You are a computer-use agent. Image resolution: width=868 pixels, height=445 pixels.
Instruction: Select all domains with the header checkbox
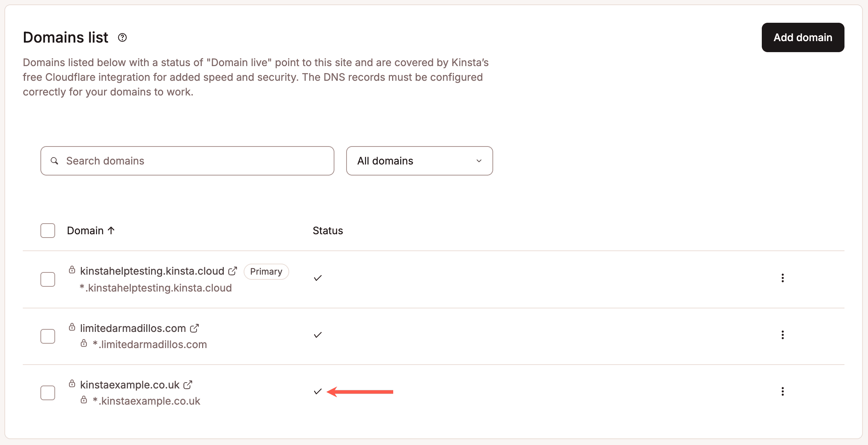(47, 230)
